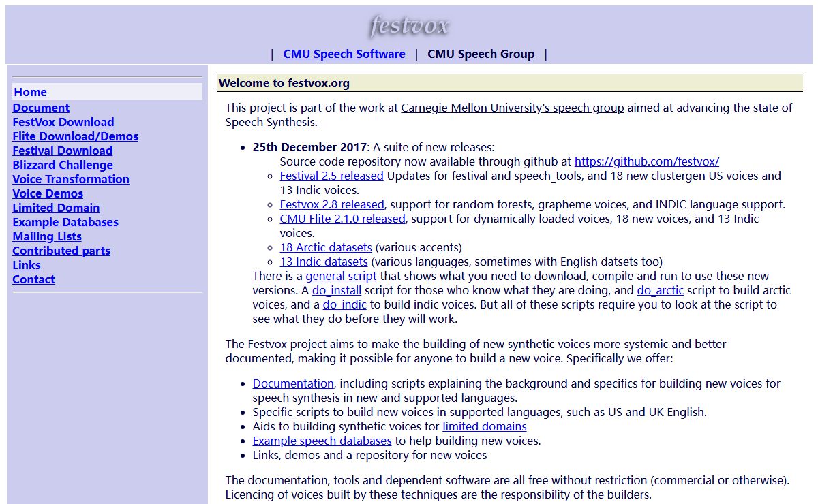
Task: Open the do_indic script link
Action: [x=344, y=304]
